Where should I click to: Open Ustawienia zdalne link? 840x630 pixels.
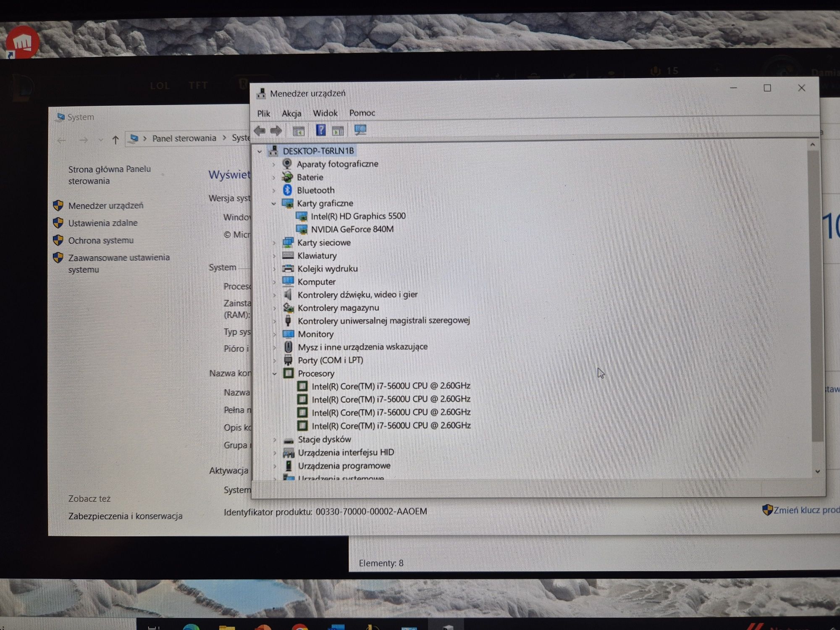click(103, 223)
